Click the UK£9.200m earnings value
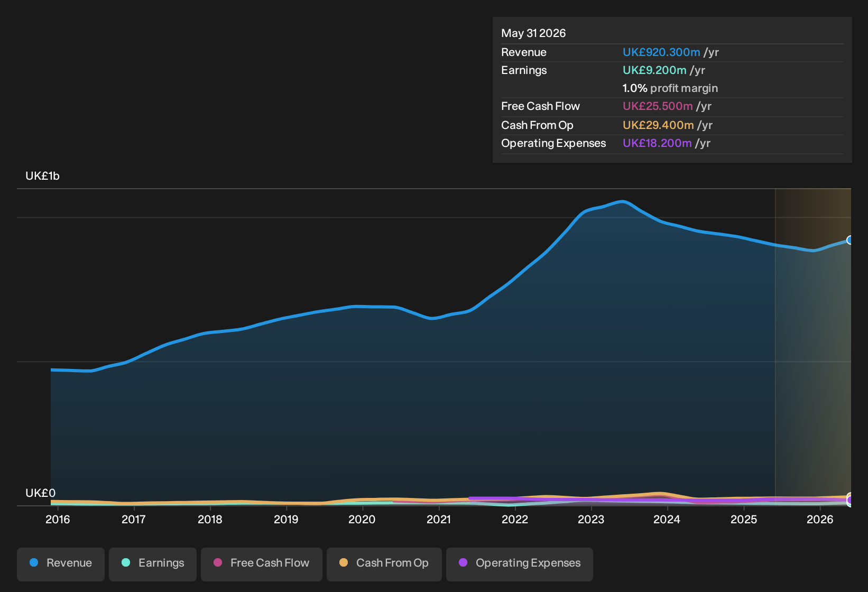 [x=654, y=70]
